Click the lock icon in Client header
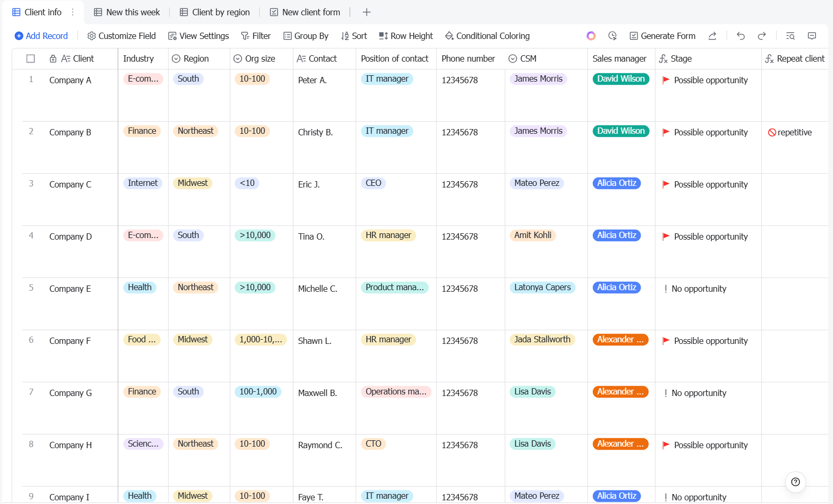The image size is (833, 504). 53,58
